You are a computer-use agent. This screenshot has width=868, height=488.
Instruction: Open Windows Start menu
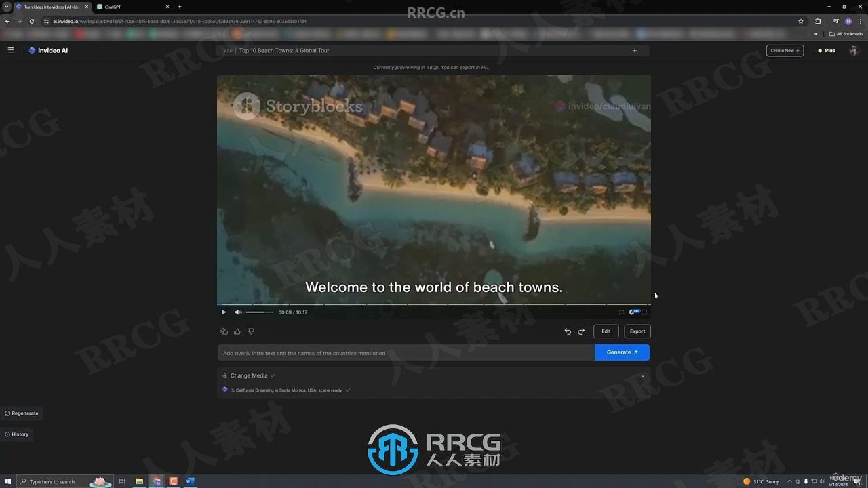[x=7, y=481]
